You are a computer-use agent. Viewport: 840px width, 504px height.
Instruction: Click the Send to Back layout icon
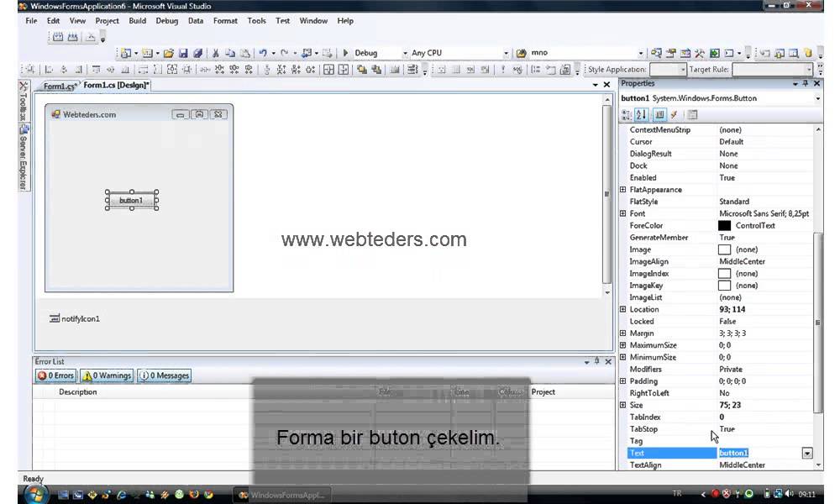point(376,70)
